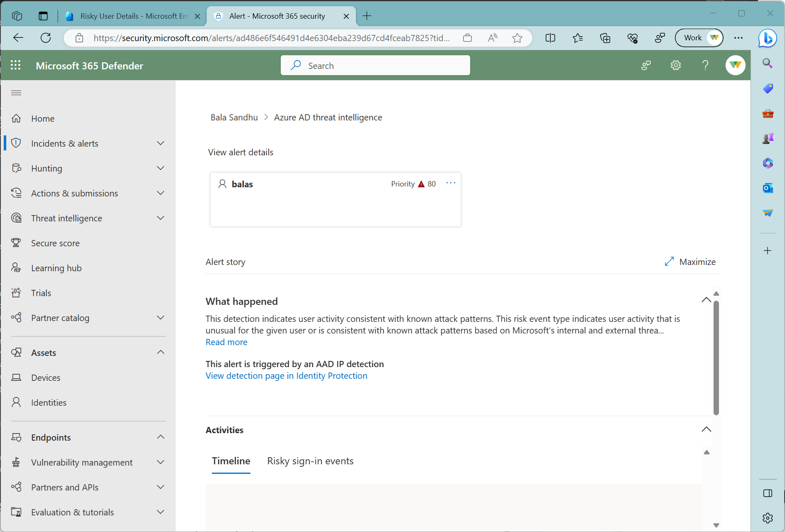Collapse the navigation hamburger menu

(x=16, y=93)
